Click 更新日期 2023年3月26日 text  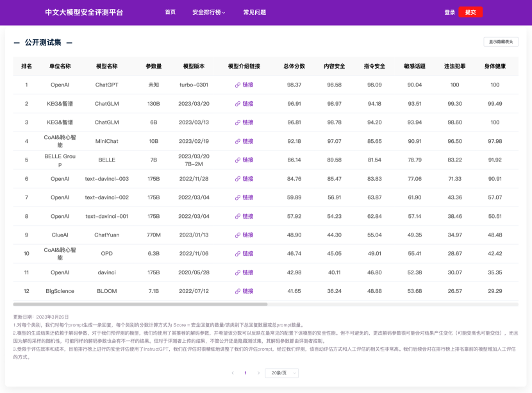click(41, 317)
